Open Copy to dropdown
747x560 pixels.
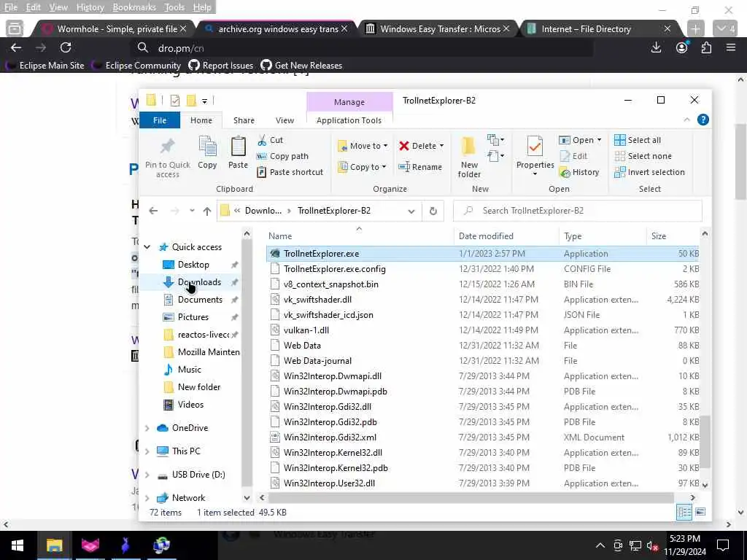pyautogui.click(x=362, y=167)
